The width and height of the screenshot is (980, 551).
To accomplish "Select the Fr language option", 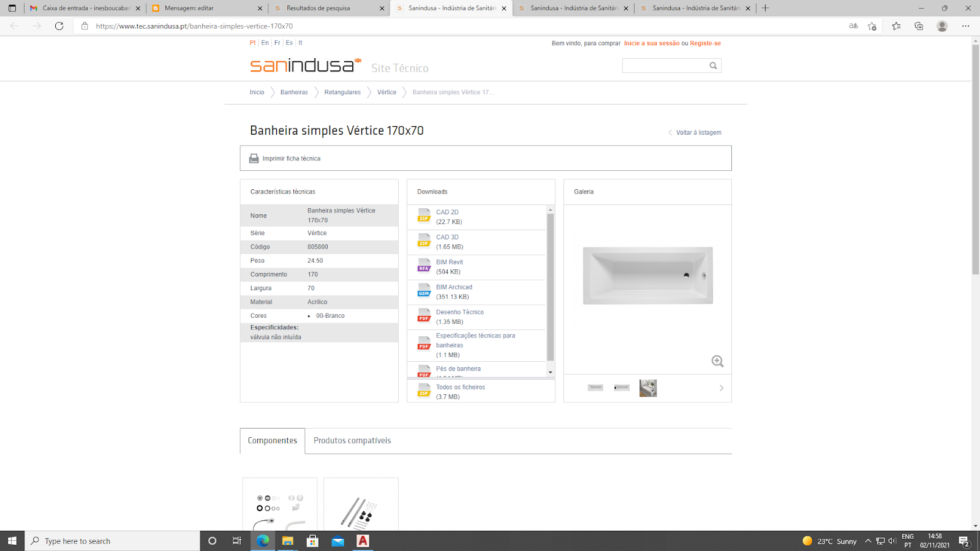I will (x=277, y=43).
